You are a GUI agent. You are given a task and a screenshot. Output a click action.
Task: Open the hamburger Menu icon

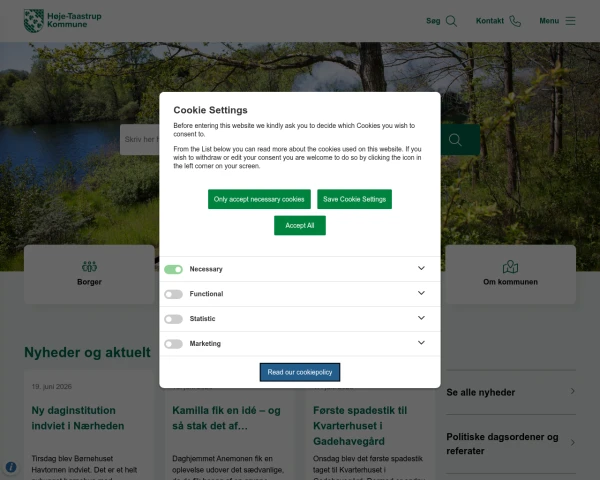(x=570, y=21)
